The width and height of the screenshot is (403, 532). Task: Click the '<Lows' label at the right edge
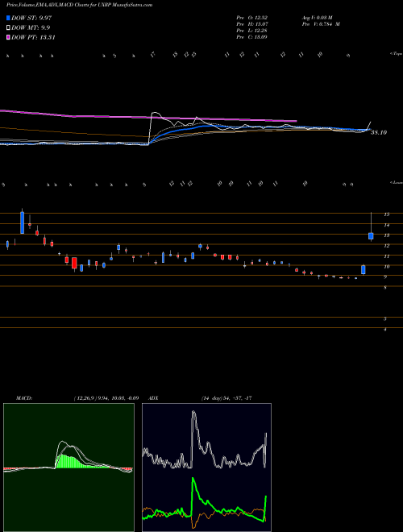pyautogui.click(x=396, y=182)
